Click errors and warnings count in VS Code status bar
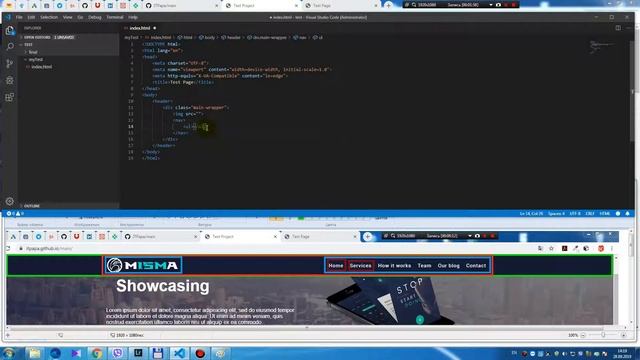640x360 pixels. coord(15,213)
